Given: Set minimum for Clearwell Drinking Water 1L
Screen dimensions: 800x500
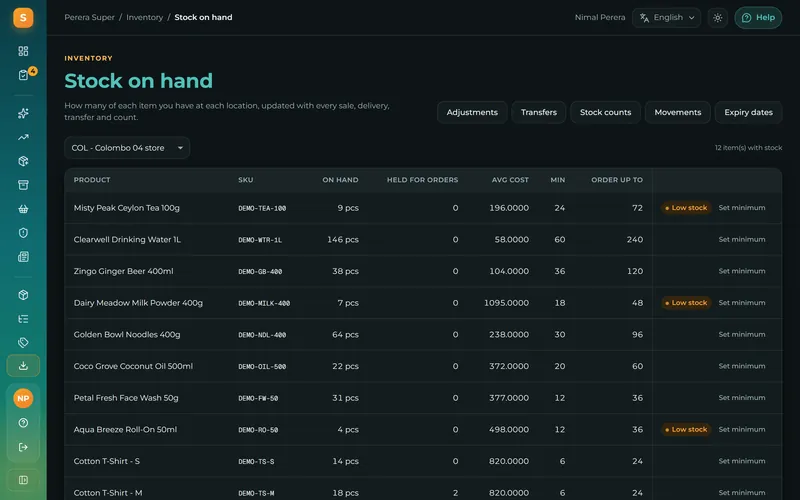Looking at the screenshot, I should point(742,239).
